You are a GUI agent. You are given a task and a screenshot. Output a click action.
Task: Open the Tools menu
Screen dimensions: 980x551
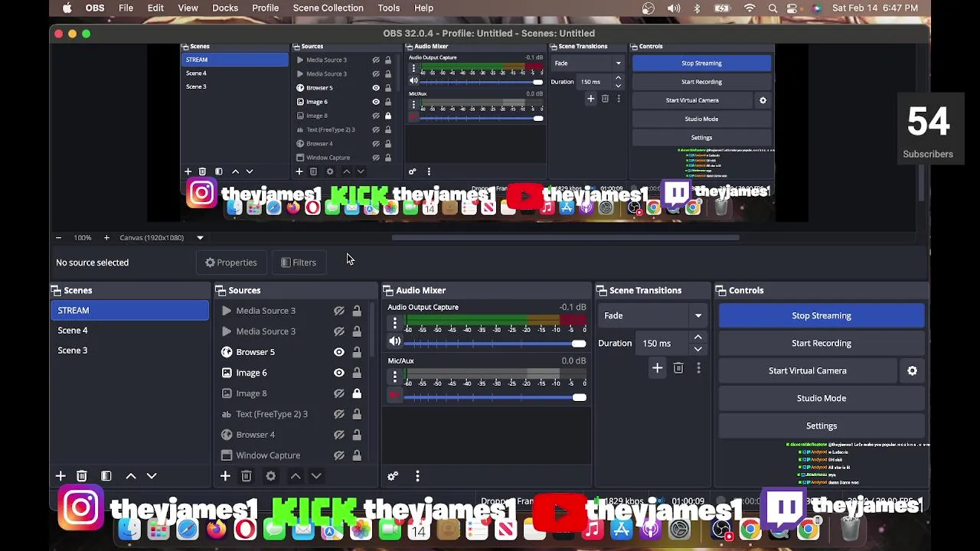pyautogui.click(x=388, y=8)
